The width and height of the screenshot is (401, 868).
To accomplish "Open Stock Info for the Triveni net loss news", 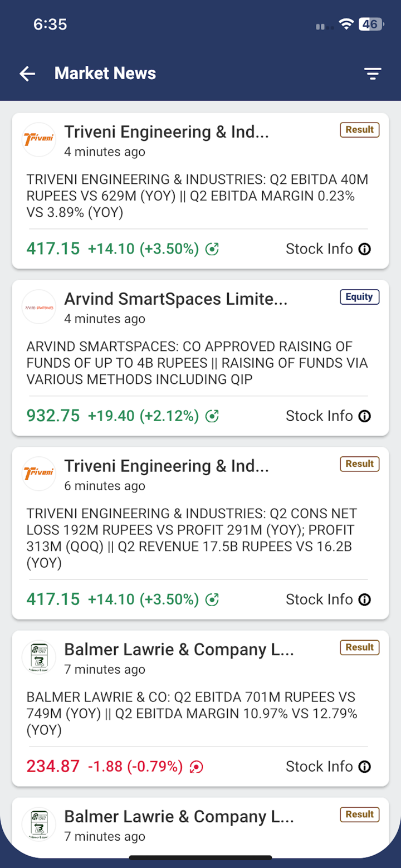I will pyautogui.click(x=319, y=599).
